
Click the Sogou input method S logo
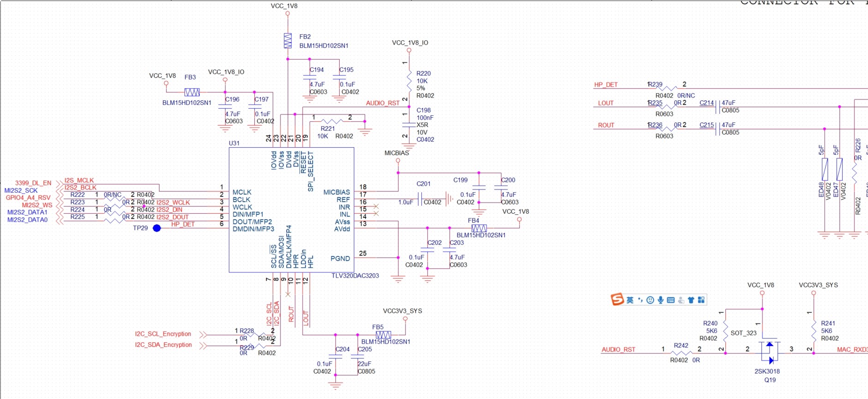(617, 300)
